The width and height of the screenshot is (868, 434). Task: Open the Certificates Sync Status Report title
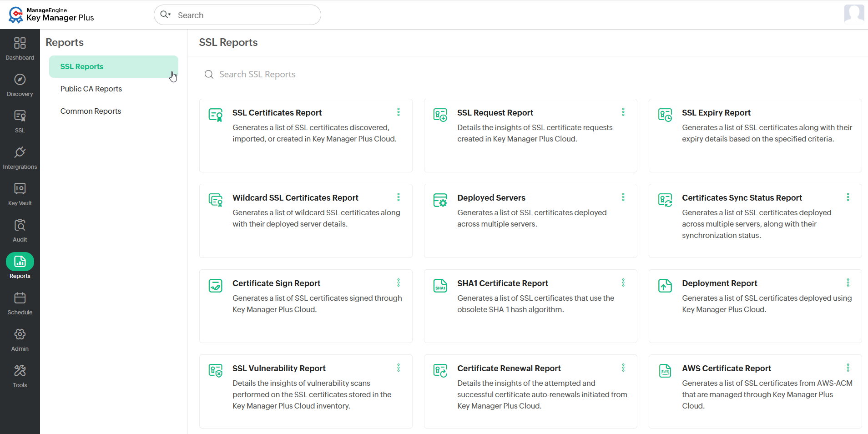[x=742, y=198]
